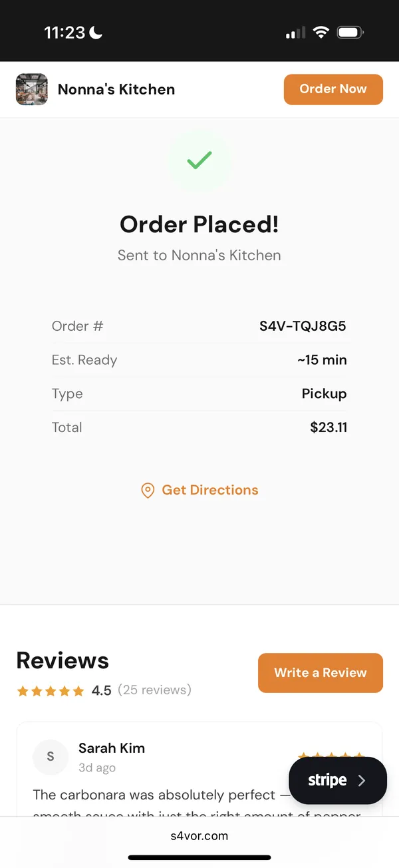
Task: Tap the first star in the 4.5 rating
Action: [x=23, y=691]
